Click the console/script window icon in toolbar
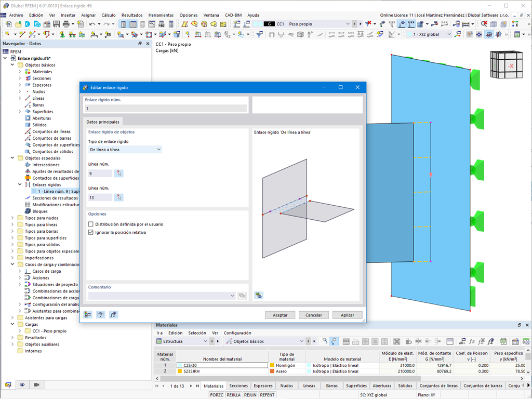Screen dimensions: 532x399 pos(152,24)
